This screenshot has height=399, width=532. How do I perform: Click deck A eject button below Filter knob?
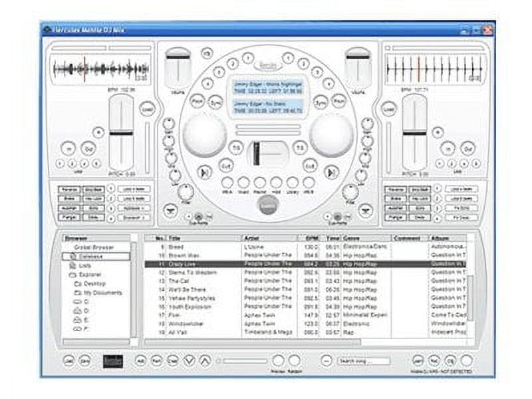tap(170, 211)
